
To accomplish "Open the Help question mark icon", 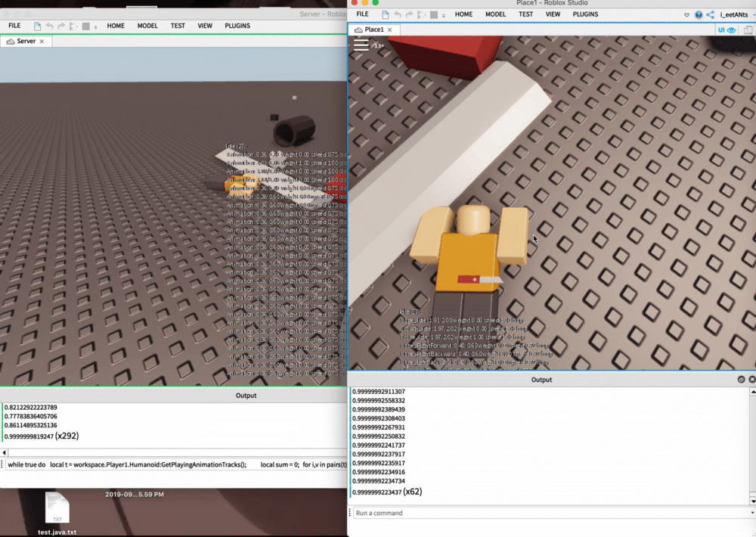I will (x=698, y=15).
